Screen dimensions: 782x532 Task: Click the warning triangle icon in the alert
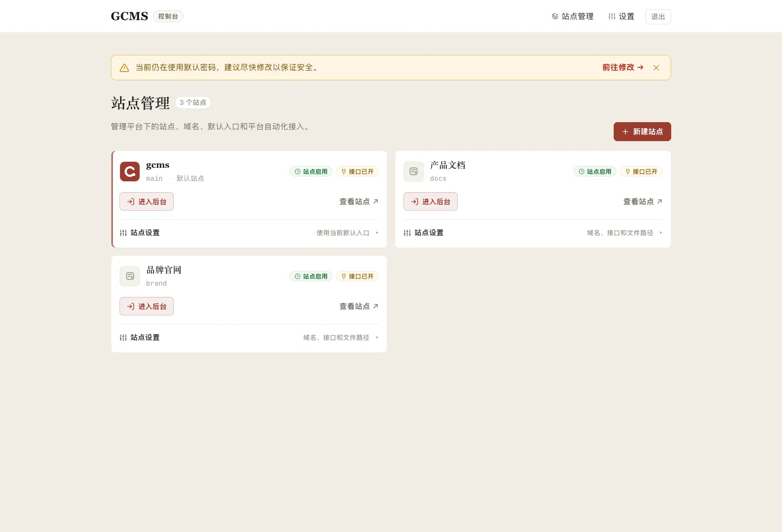[124, 68]
